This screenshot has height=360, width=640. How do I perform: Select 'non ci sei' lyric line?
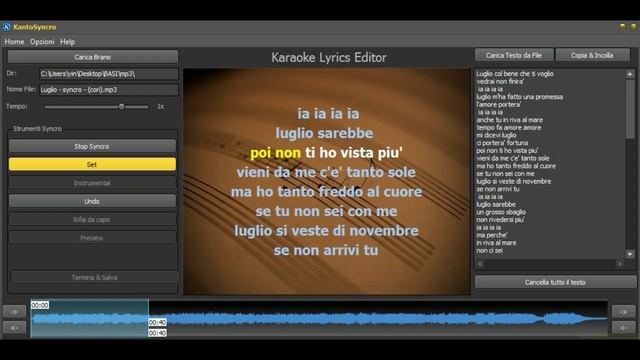point(489,251)
